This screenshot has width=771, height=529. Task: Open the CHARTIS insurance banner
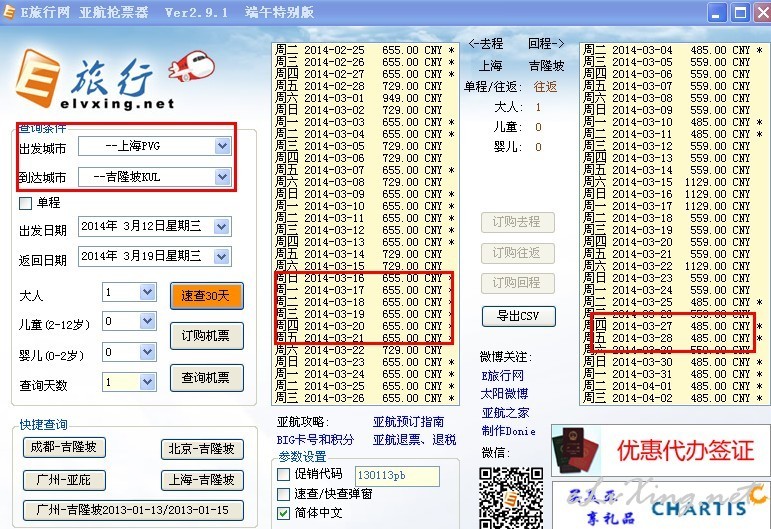point(661,505)
